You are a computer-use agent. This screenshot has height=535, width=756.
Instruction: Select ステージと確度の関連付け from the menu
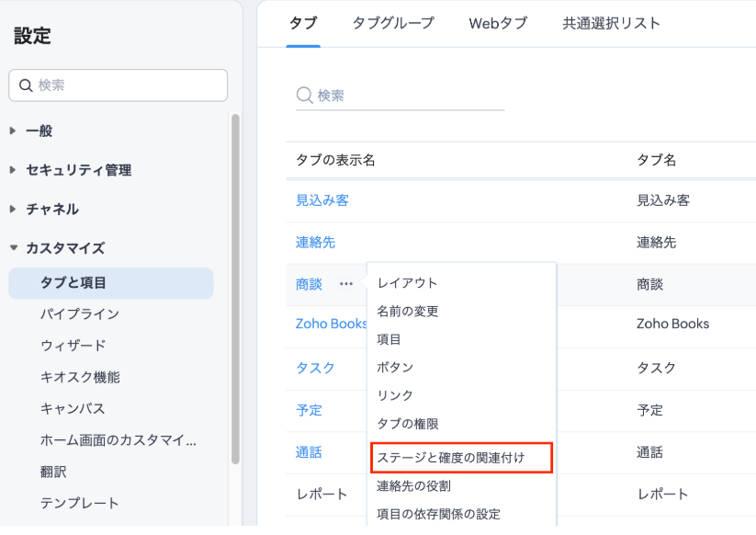(x=451, y=457)
